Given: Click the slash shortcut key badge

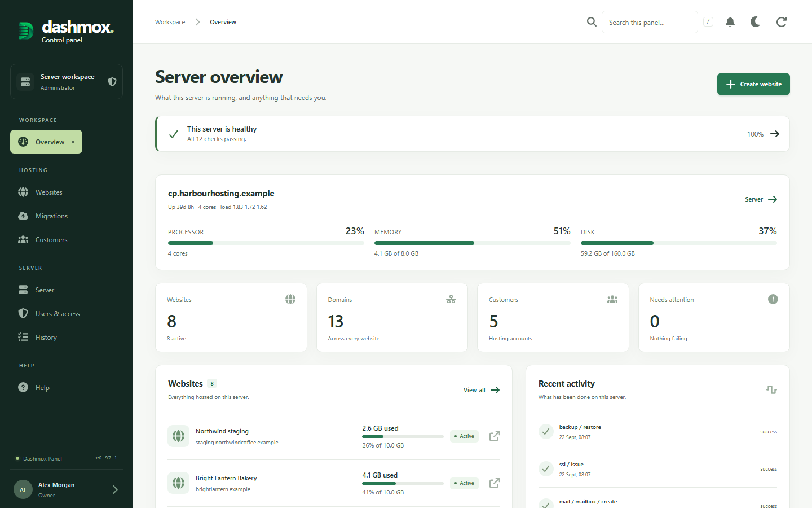Looking at the screenshot, I should coord(708,22).
